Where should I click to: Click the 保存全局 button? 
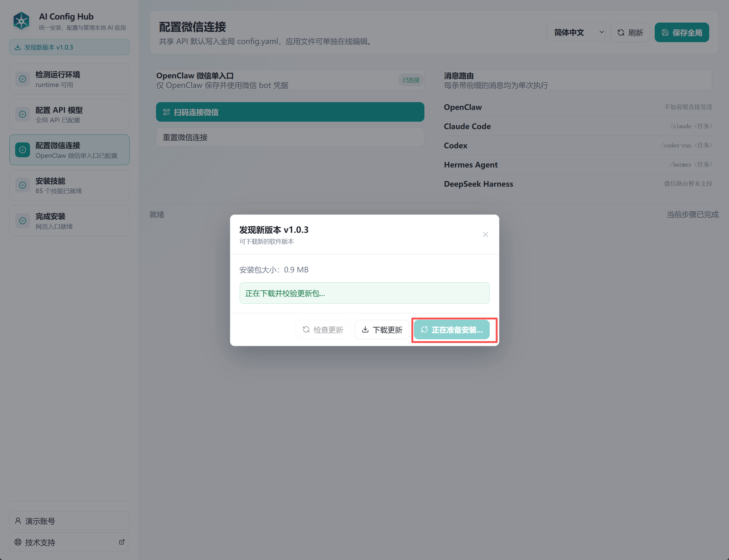click(x=682, y=32)
